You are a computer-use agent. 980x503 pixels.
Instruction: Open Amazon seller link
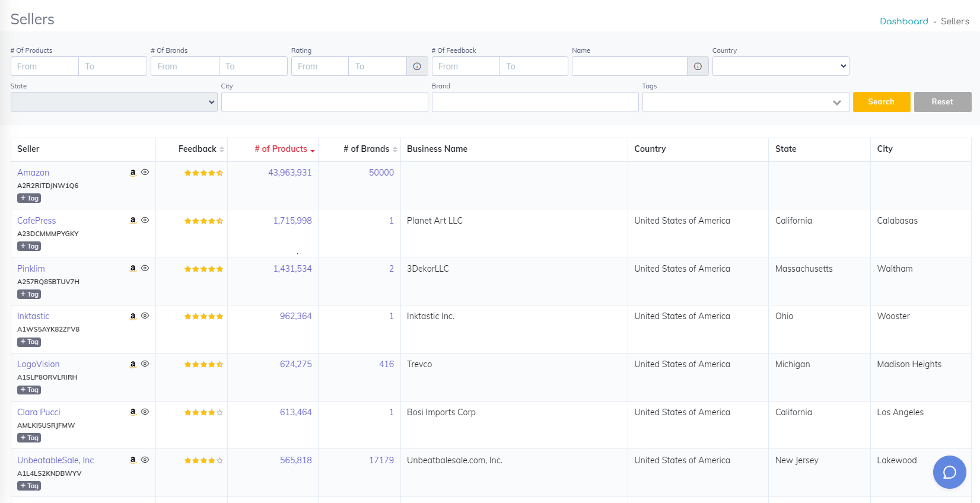pyautogui.click(x=33, y=173)
